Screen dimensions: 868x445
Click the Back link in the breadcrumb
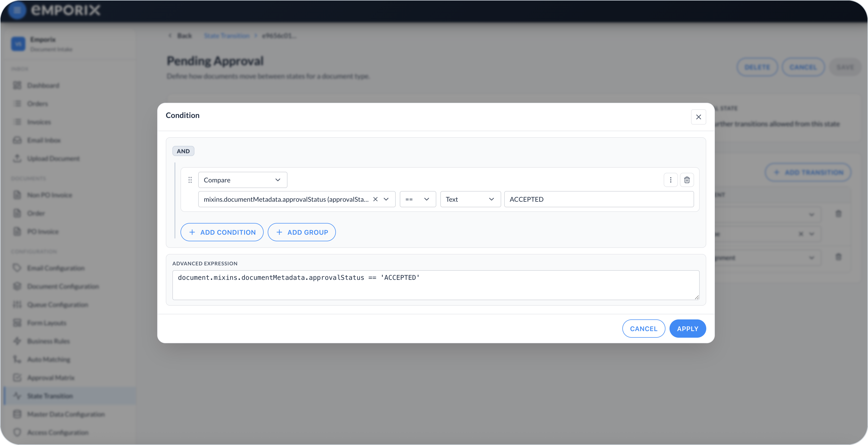pyautogui.click(x=180, y=36)
